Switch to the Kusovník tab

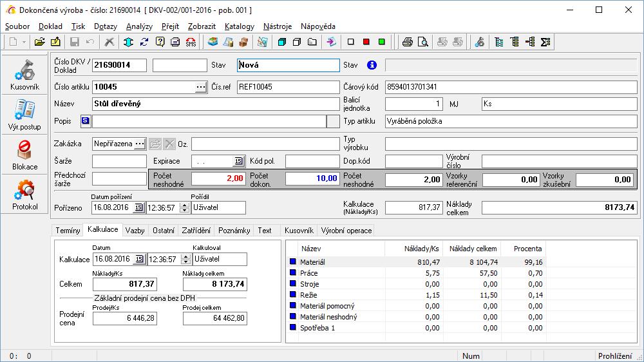point(299,231)
